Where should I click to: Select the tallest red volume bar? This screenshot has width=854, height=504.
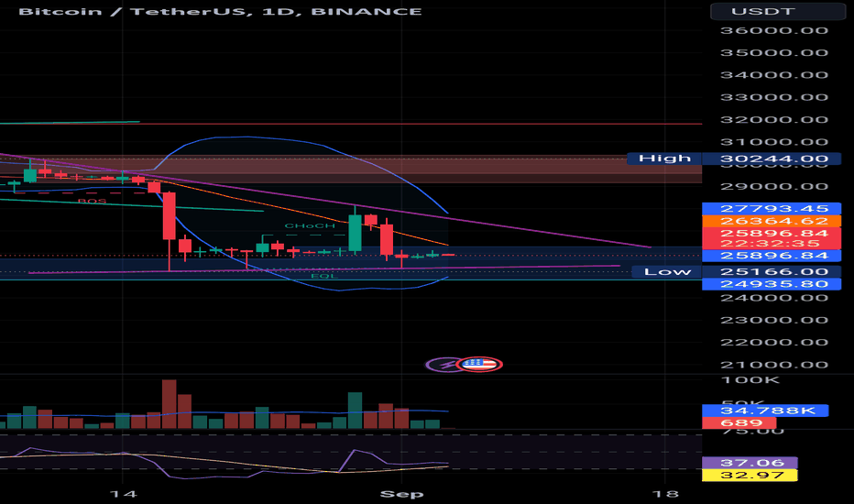tap(170, 404)
